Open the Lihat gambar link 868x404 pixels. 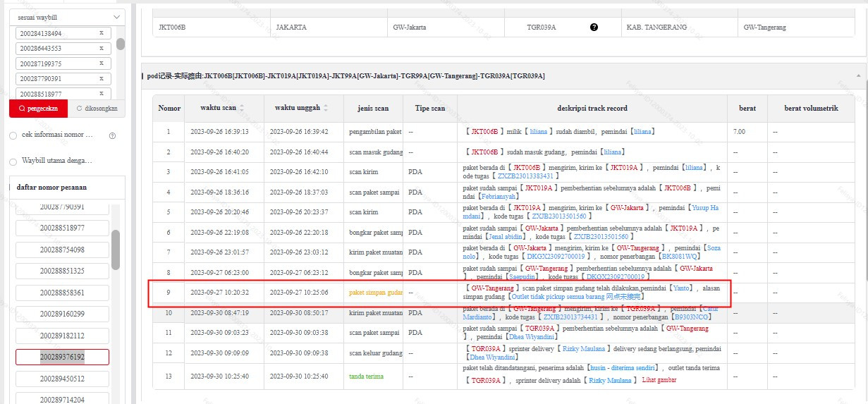[659, 380]
